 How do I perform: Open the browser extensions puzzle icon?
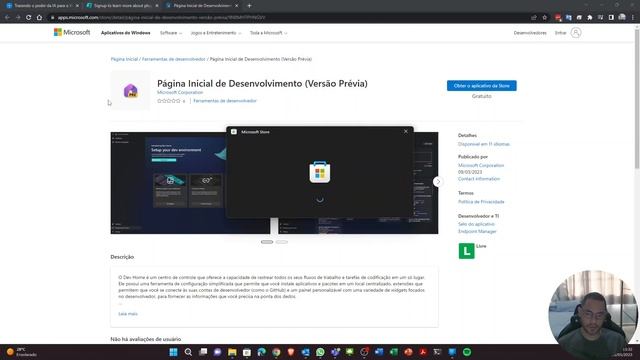pos(590,18)
